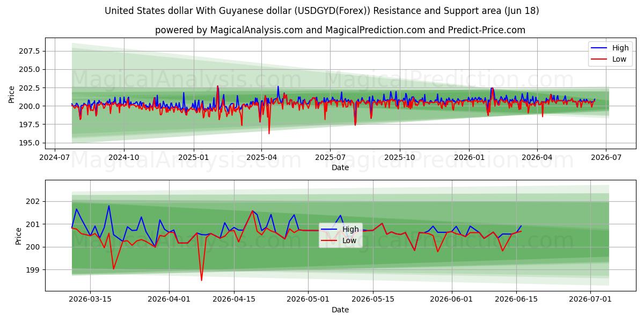Screen dimensions: 644x322
Task: Click the 2026-06-01 date tick label
Action: pos(451,299)
